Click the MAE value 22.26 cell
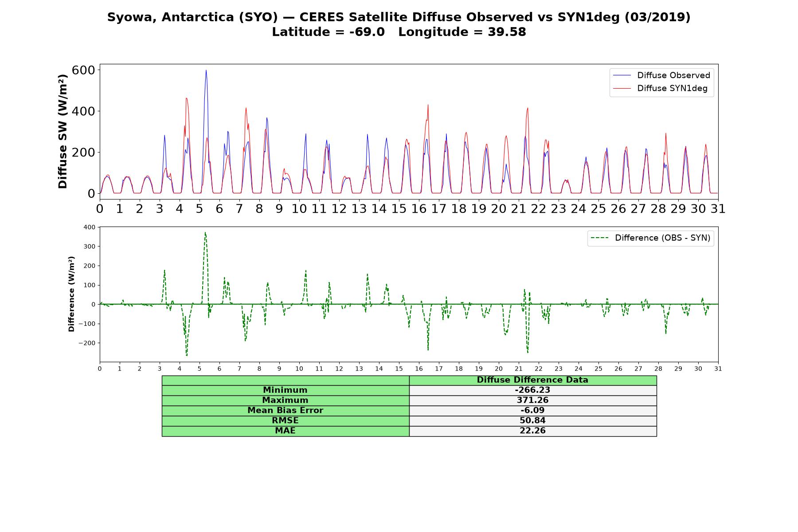Screen dimensions: 798x532 533,431
